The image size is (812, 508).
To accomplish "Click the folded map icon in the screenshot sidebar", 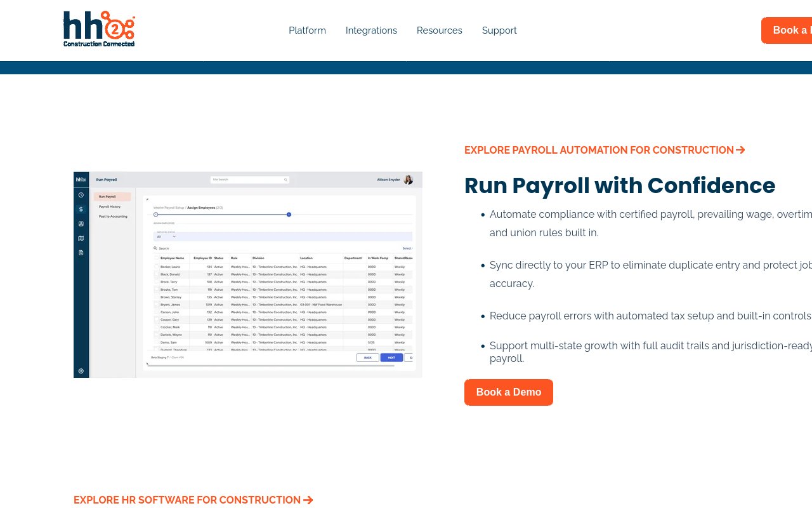I will pos(81,238).
